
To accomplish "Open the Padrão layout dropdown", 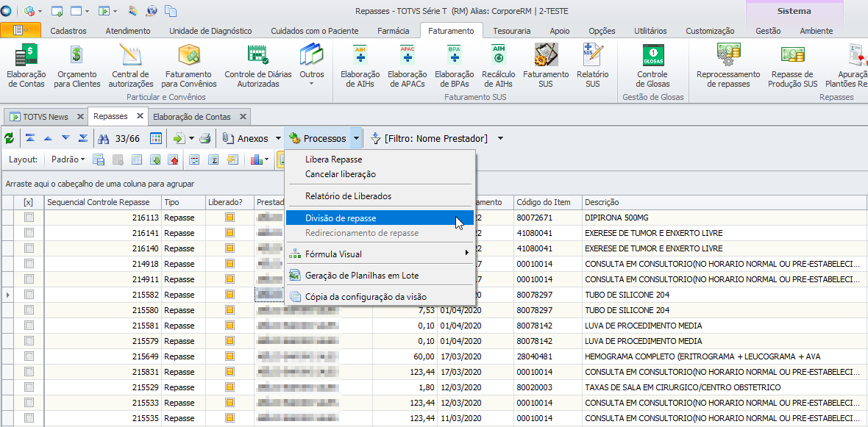I will 68,159.
